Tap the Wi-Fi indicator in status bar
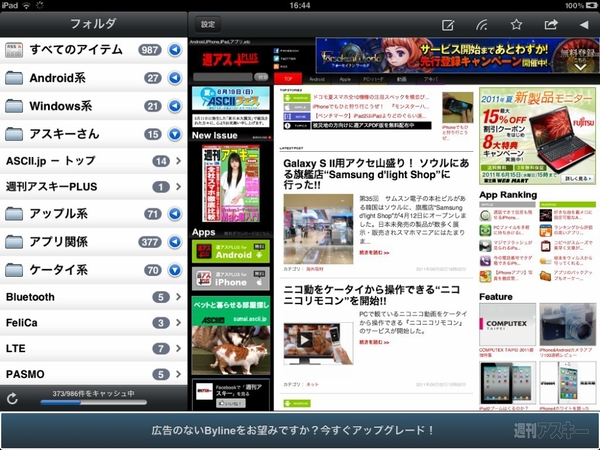This screenshot has width=600, height=450. coord(26,5)
